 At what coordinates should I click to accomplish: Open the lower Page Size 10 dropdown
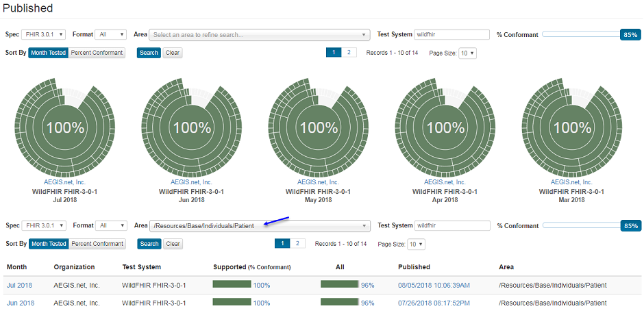[416, 244]
